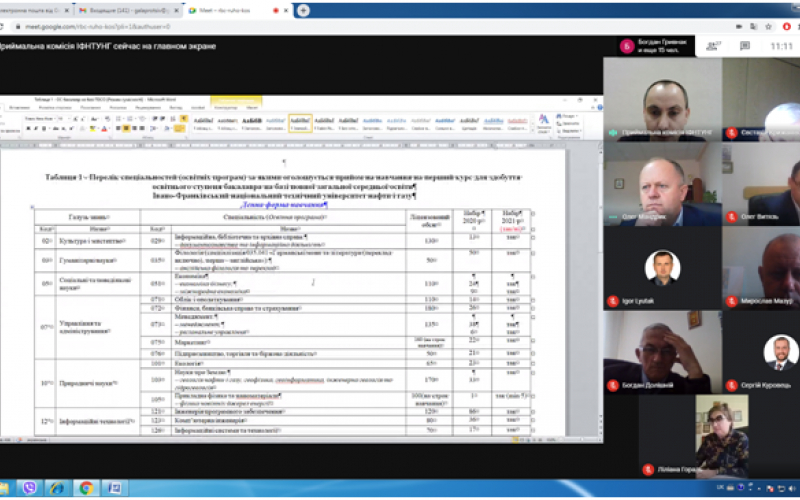Click the bulleted list icon in Word
Screen dimensions: 800x500
[x=119, y=119]
